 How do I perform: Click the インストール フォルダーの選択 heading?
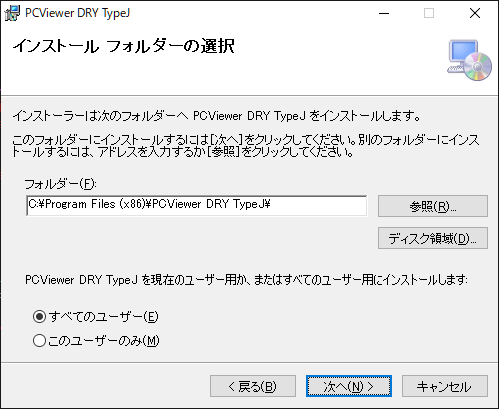[124, 46]
